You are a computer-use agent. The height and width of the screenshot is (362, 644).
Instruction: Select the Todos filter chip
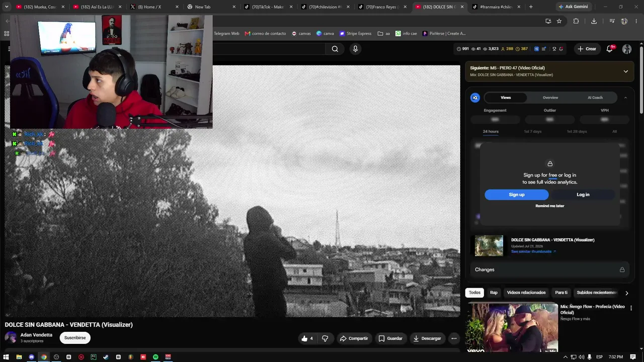click(x=475, y=293)
